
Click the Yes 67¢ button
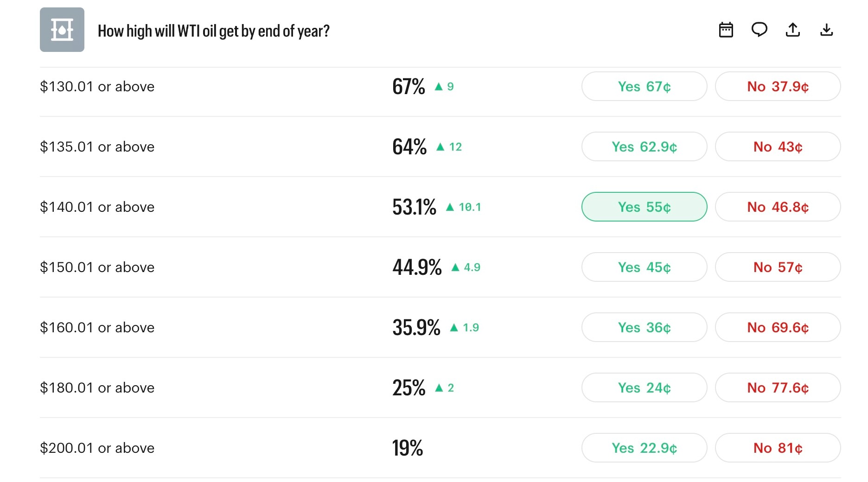pos(644,87)
